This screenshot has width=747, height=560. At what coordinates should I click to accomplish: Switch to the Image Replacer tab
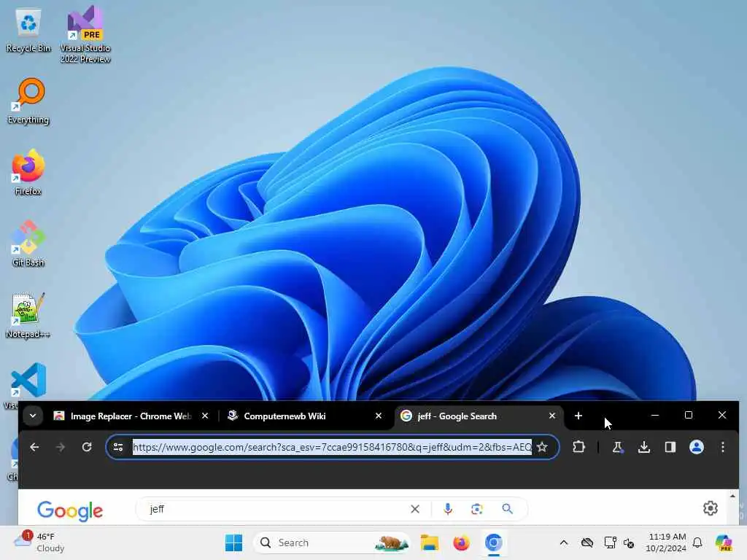[x=130, y=416]
